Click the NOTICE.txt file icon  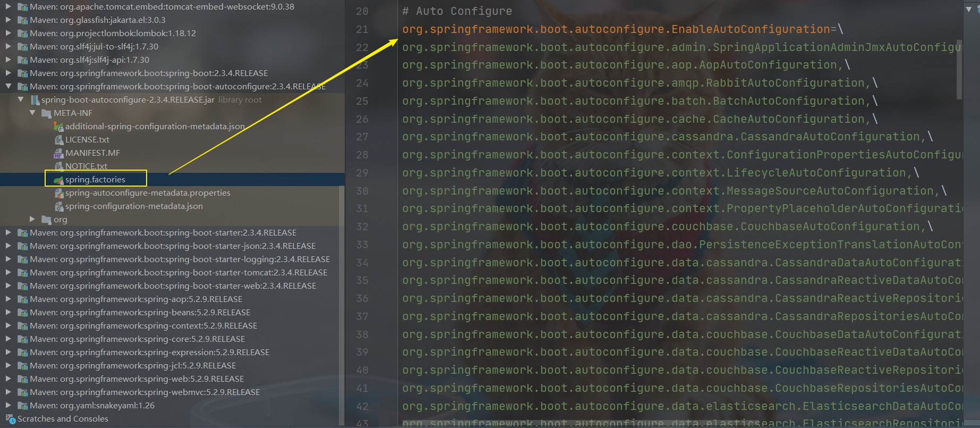pyautogui.click(x=59, y=166)
